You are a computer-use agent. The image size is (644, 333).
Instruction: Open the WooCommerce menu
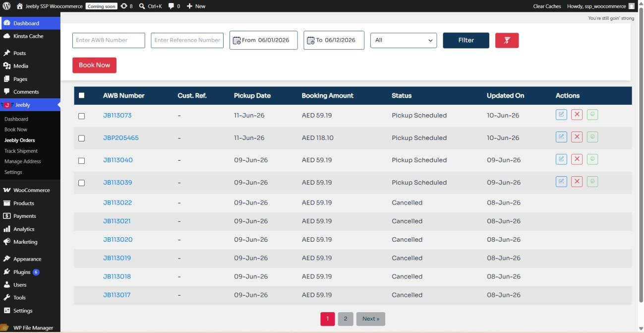click(30, 190)
